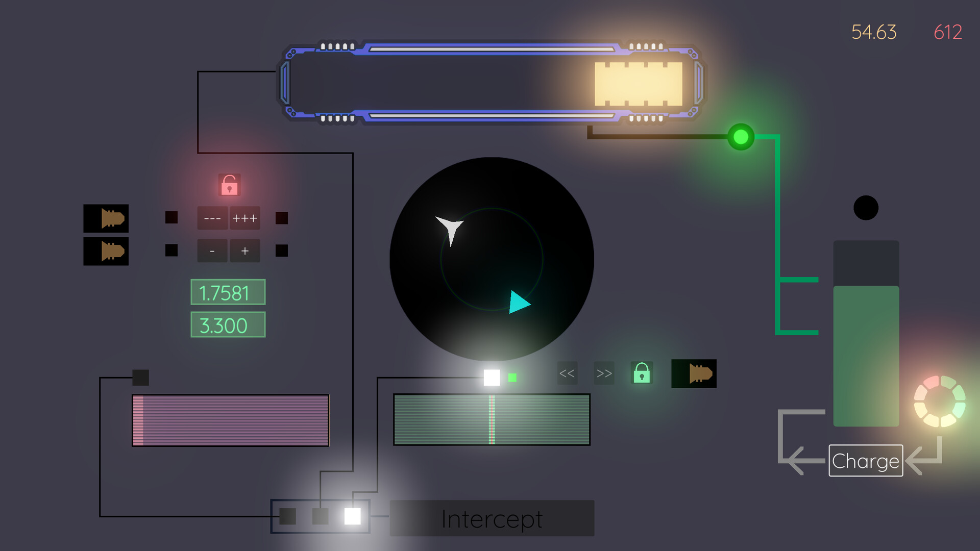The image size is (980, 551).
Task: Click the >> advance control
Action: (x=603, y=373)
